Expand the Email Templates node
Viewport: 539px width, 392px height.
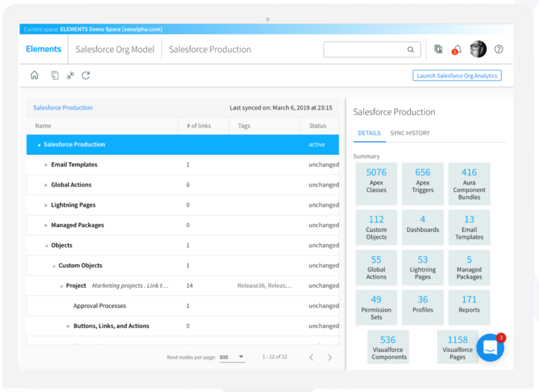coord(46,165)
